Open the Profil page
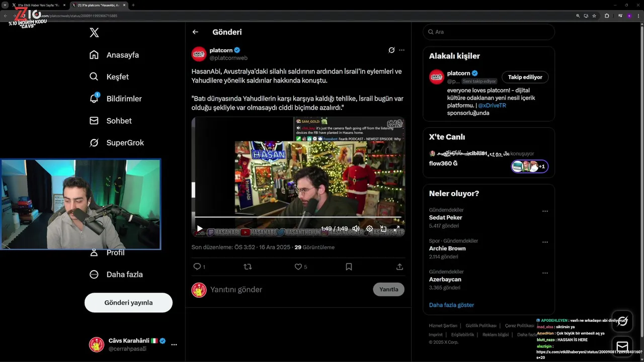This screenshot has height=362, width=644. pos(107,252)
